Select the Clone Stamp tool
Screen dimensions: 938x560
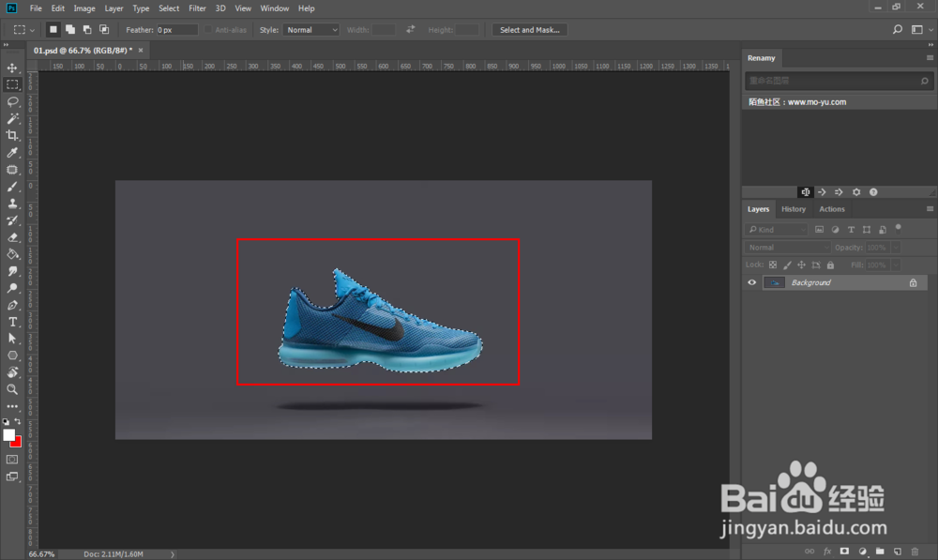click(x=12, y=204)
